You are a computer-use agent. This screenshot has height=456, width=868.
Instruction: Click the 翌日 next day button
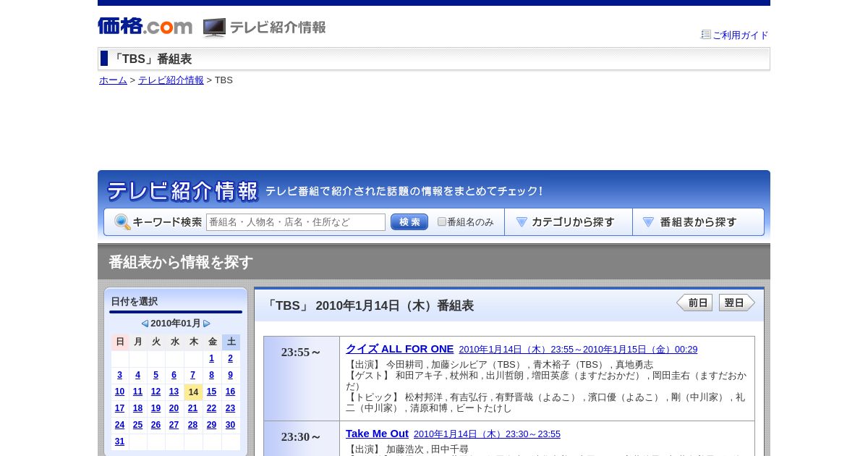coord(737,303)
